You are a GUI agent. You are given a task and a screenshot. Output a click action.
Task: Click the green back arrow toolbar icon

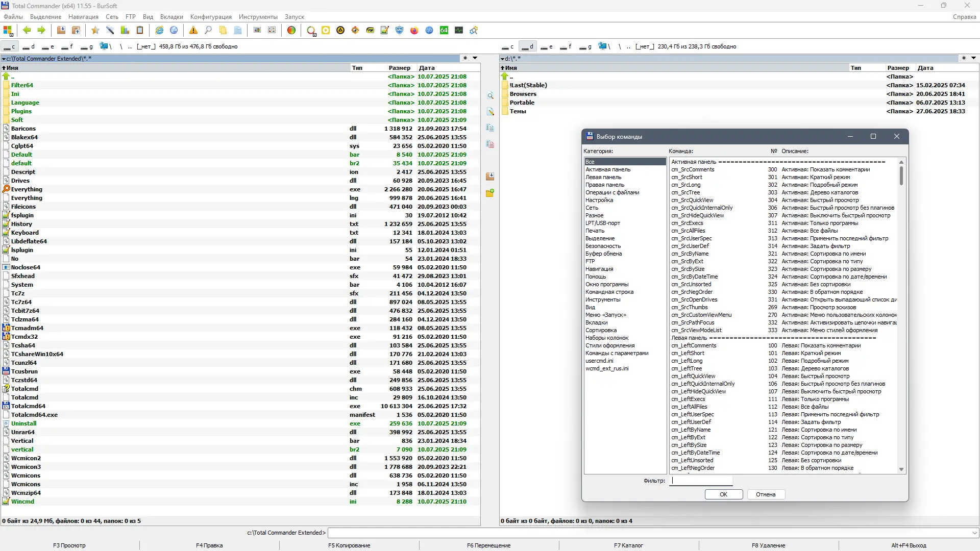coord(27,31)
